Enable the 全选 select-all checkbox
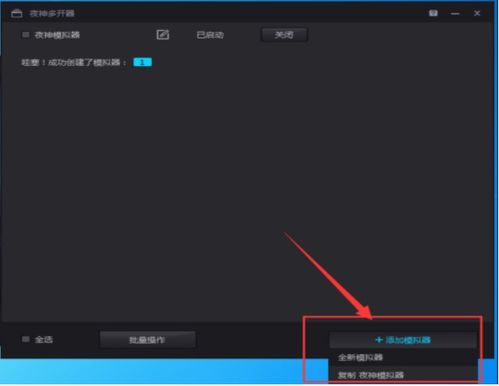Viewport: 499px width, 386px height. (25, 339)
